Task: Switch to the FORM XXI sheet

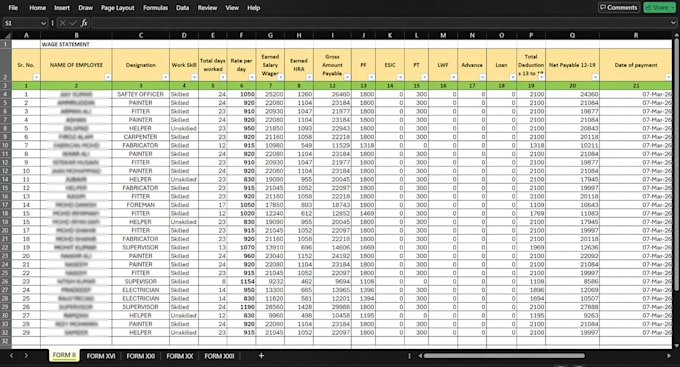Action: 141,356
